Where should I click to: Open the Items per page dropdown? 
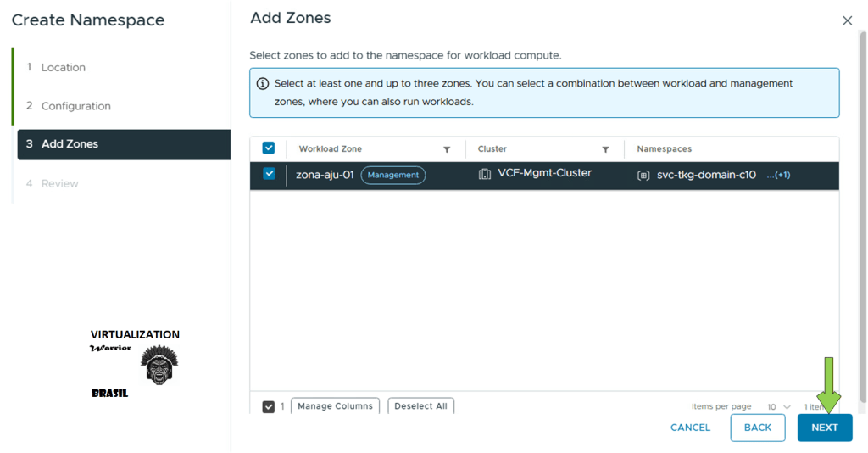click(778, 407)
